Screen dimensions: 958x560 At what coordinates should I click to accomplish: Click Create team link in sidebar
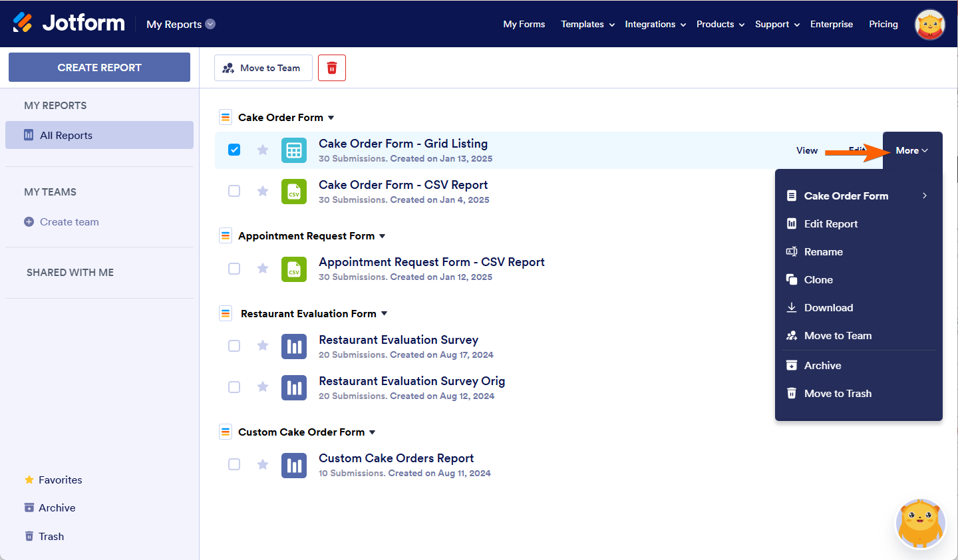point(69,222)
